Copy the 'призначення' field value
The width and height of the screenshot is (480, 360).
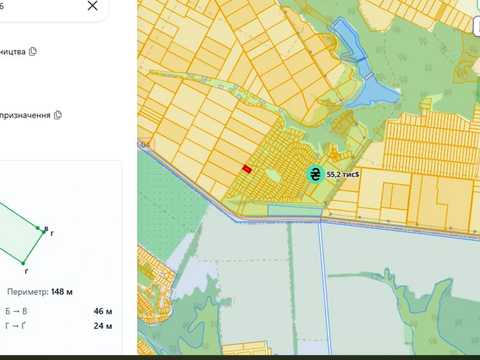click(58, 115)
